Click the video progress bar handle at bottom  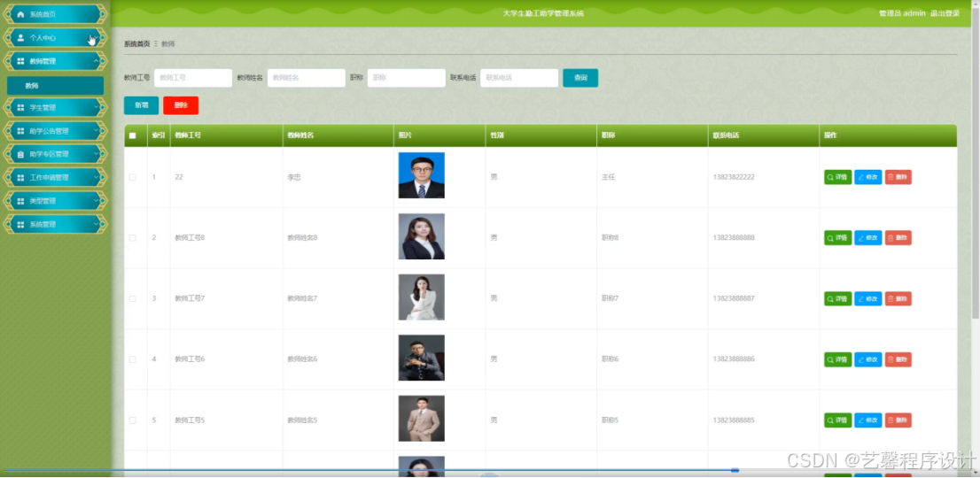735,470
